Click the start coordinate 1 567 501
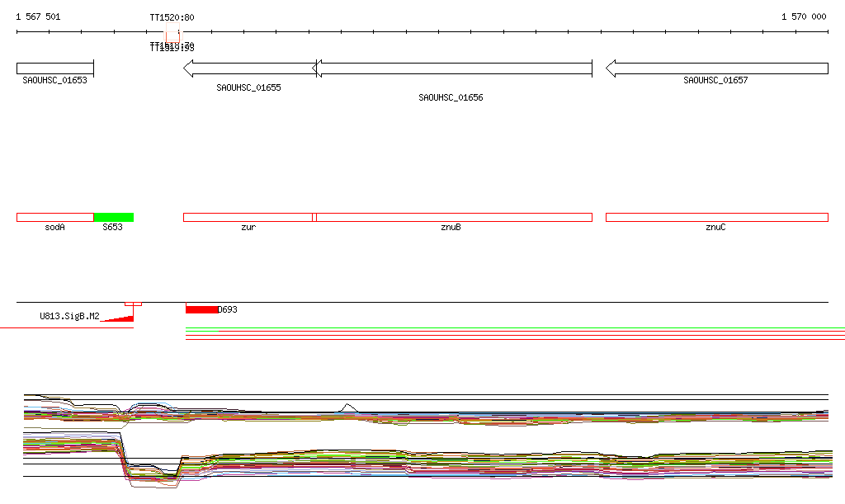The image size is (845, 504). point(38,16)
